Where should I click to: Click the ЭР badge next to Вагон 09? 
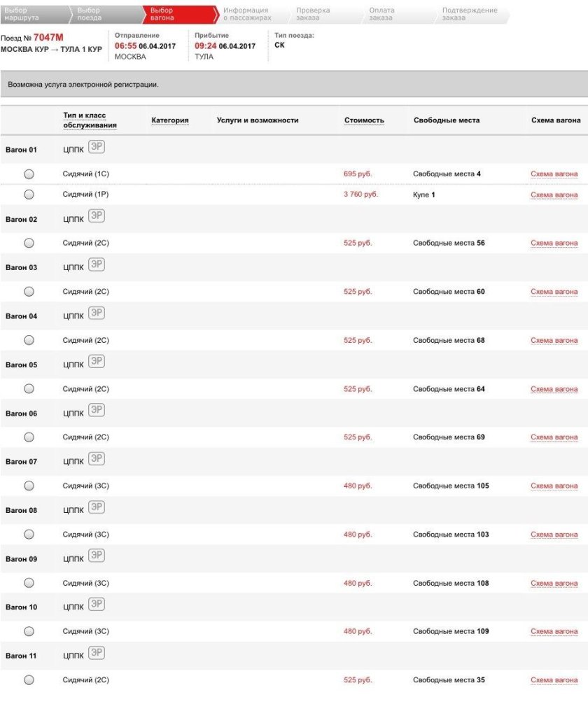(97, 556)
